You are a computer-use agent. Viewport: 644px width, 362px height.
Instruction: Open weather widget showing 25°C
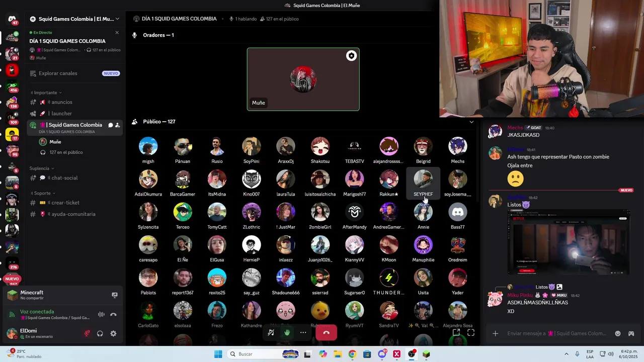(x=24, y=354)
